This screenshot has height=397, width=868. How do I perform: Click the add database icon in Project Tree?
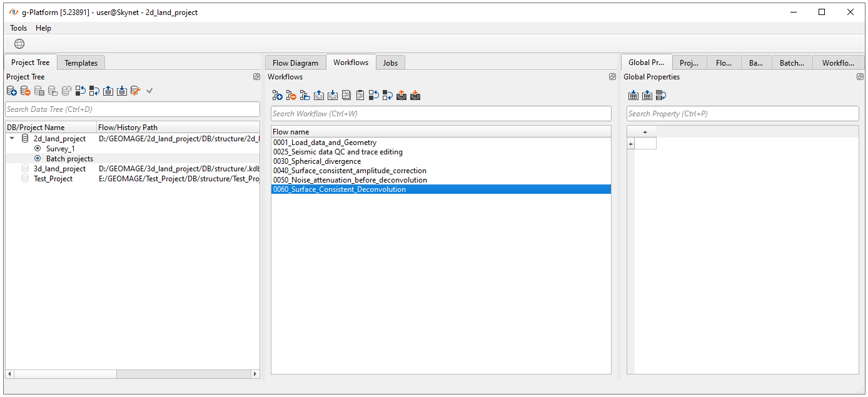(12, 91)
